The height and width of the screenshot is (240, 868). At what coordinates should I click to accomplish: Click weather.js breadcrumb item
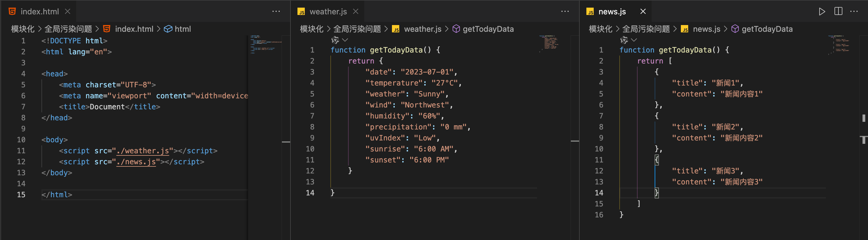(x=422, y=29)
